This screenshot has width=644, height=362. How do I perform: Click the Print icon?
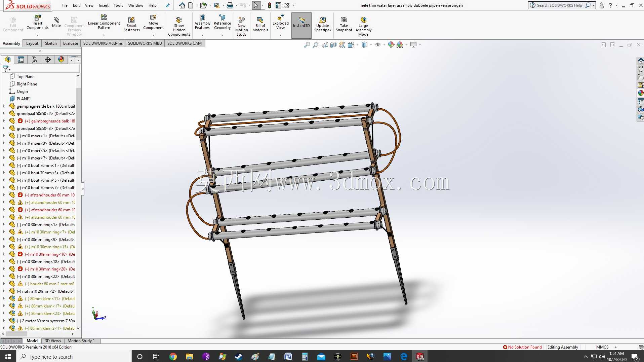230,5
